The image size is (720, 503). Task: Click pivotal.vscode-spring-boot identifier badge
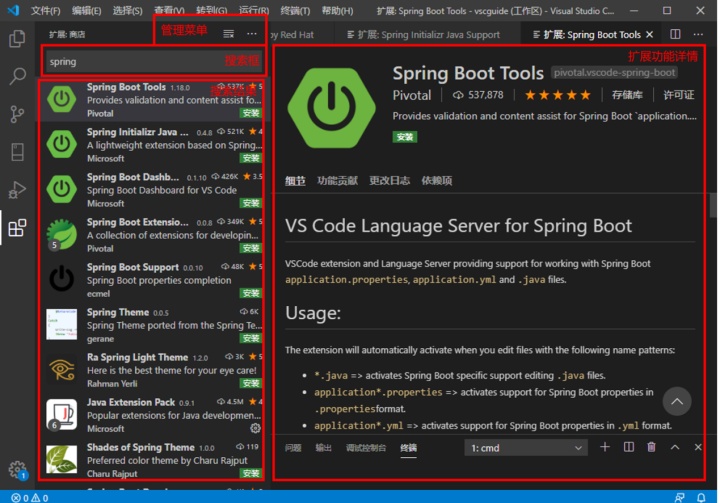point(614,73)
